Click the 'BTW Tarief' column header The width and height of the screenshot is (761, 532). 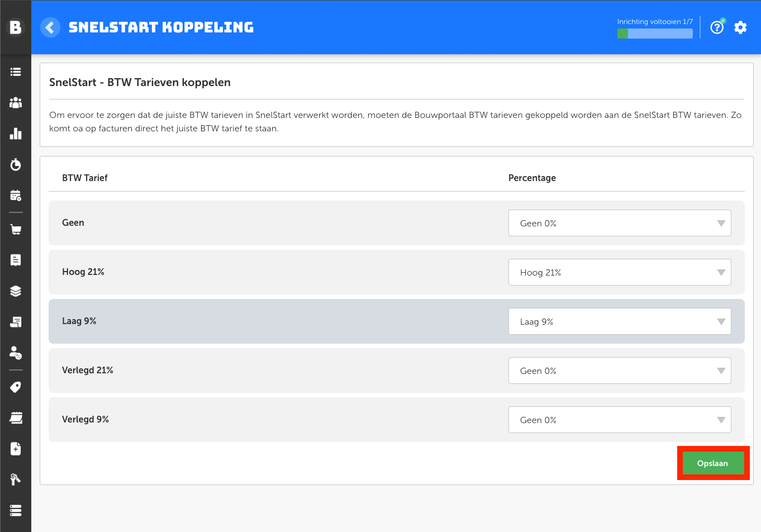[85, 178]
